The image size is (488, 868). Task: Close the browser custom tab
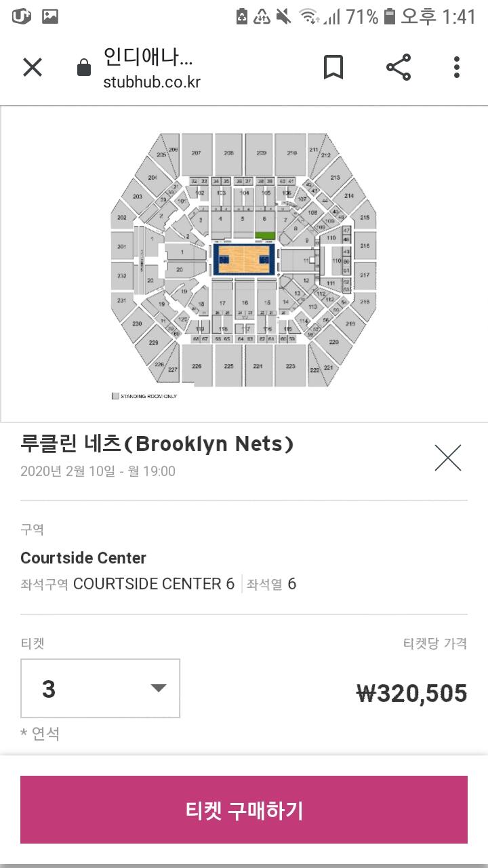pyautogui.click(x=33, y=67)
